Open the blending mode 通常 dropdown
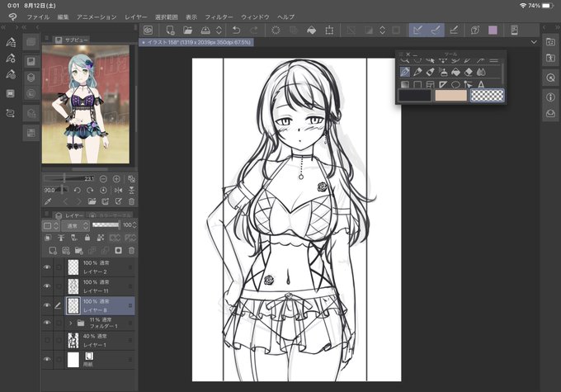The width and height of the screenshot is (561, 392). 75,225
